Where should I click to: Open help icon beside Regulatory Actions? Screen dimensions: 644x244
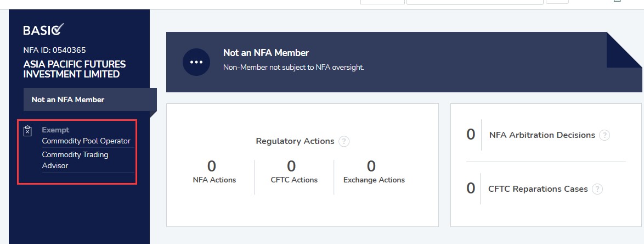point(344,142)
